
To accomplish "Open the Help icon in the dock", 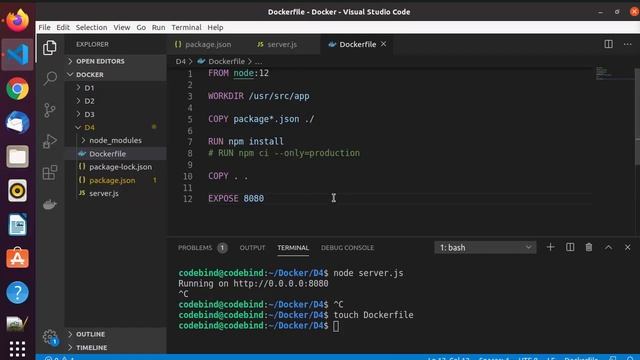I will [17, 292].
